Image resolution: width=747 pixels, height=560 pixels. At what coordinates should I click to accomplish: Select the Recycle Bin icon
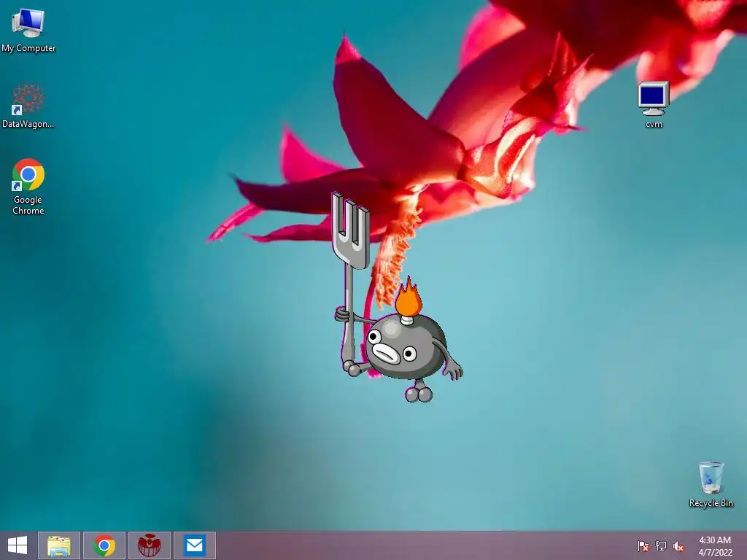coord(711,484)
